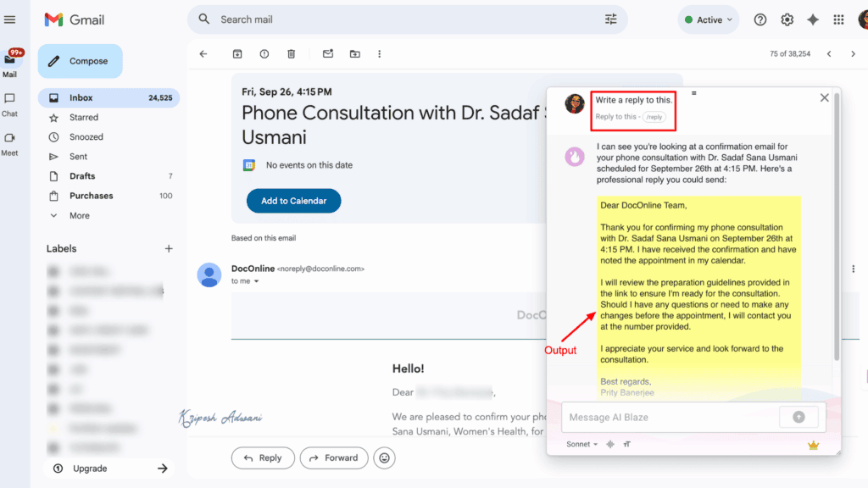Report the email as spam
Screen dimensions: 868x488
(264, 53)
